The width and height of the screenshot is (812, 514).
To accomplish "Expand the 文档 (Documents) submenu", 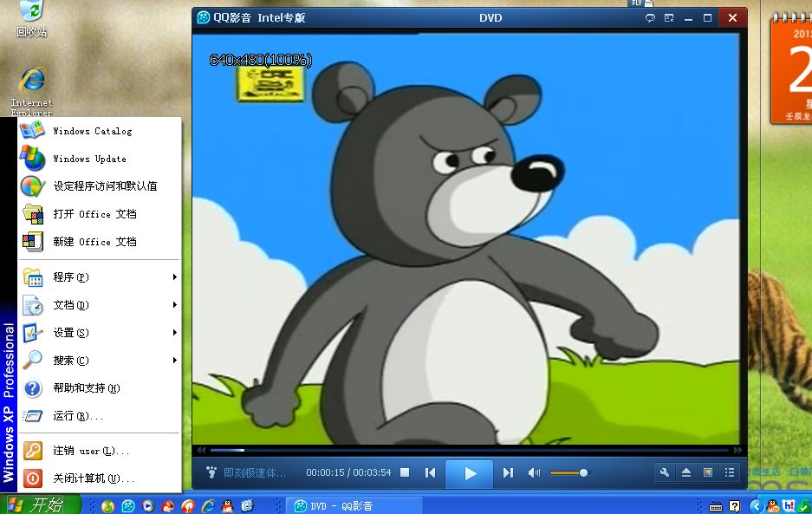I will 100,305.
